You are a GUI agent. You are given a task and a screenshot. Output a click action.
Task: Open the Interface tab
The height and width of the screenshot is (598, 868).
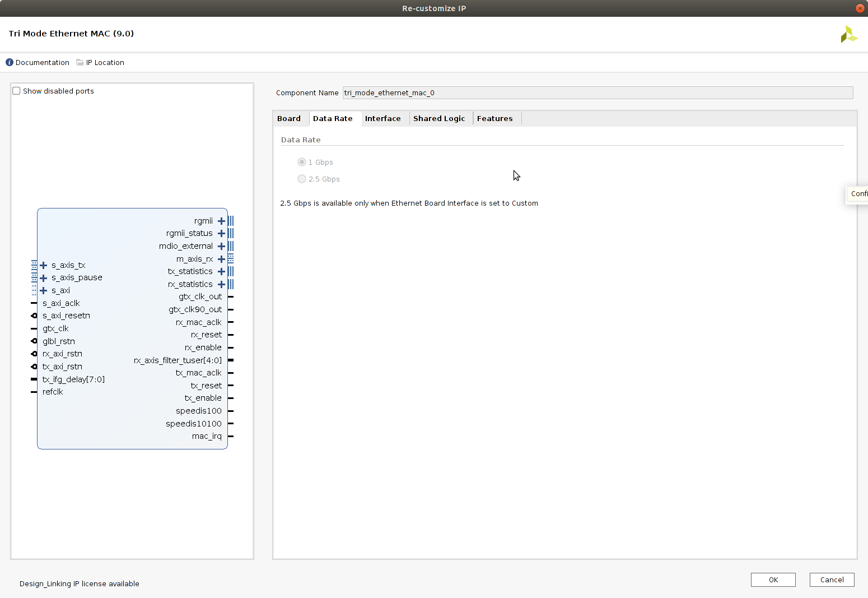[383, 118]
